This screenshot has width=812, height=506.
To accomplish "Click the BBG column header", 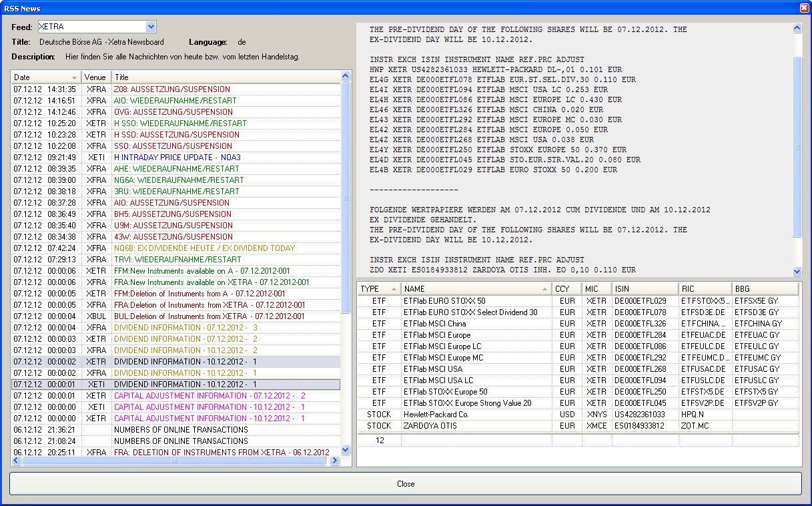I will coord(764,289).
